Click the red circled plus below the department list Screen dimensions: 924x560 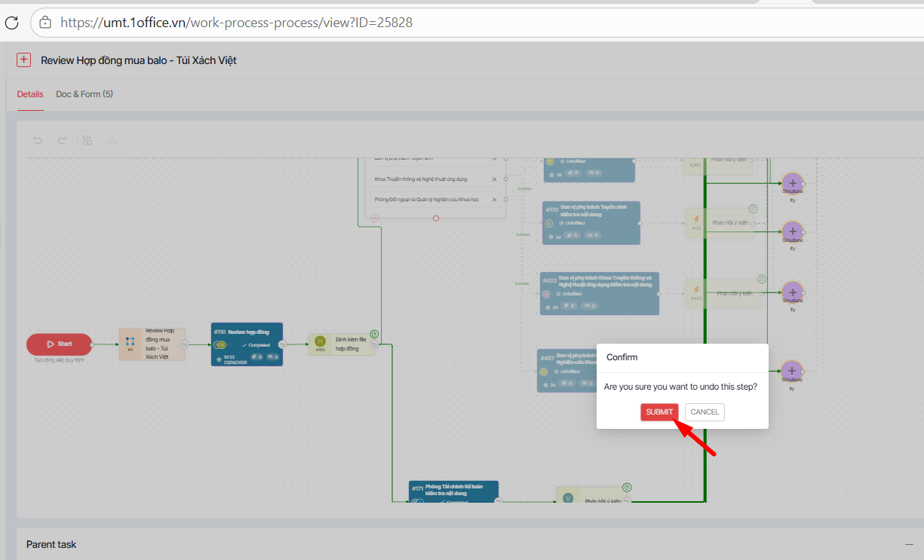click(375, 218)
